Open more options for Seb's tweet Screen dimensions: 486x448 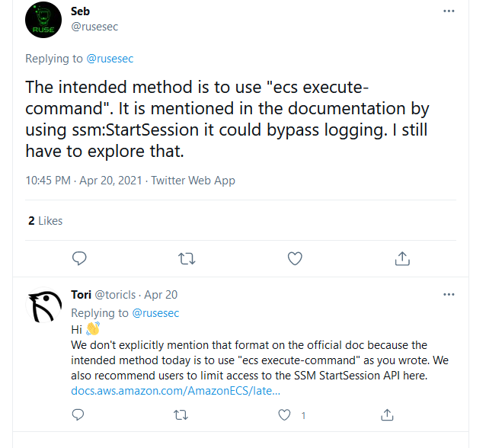click(x=449, y=12)
